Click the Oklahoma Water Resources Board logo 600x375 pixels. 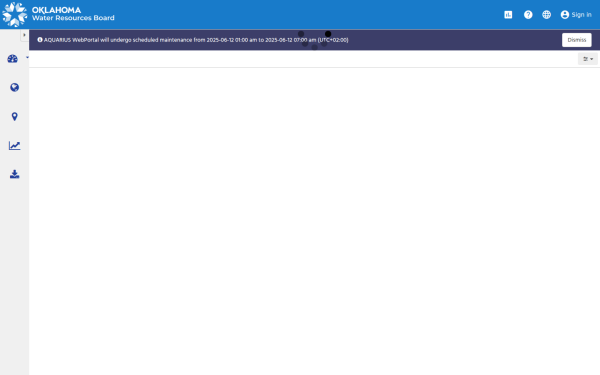point(15,15)
